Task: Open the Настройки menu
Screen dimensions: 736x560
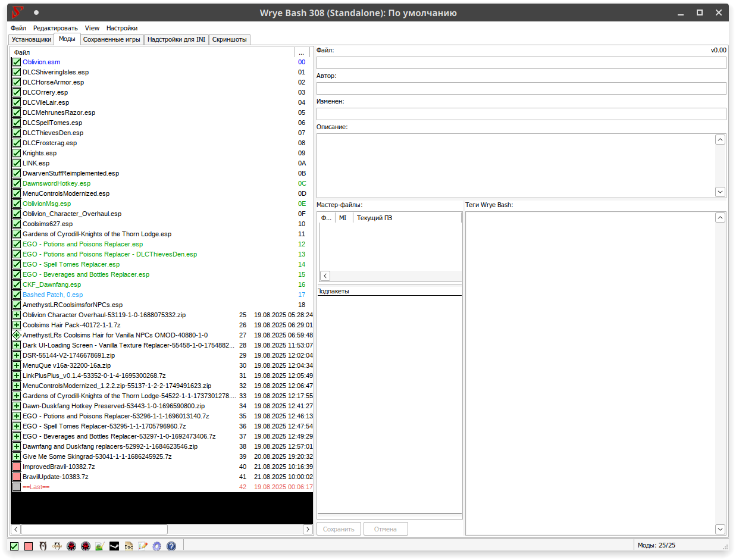Action: tap(122, 28)
